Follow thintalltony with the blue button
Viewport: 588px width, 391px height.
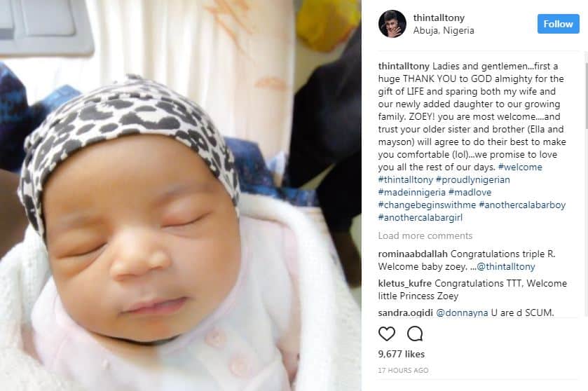558,24
